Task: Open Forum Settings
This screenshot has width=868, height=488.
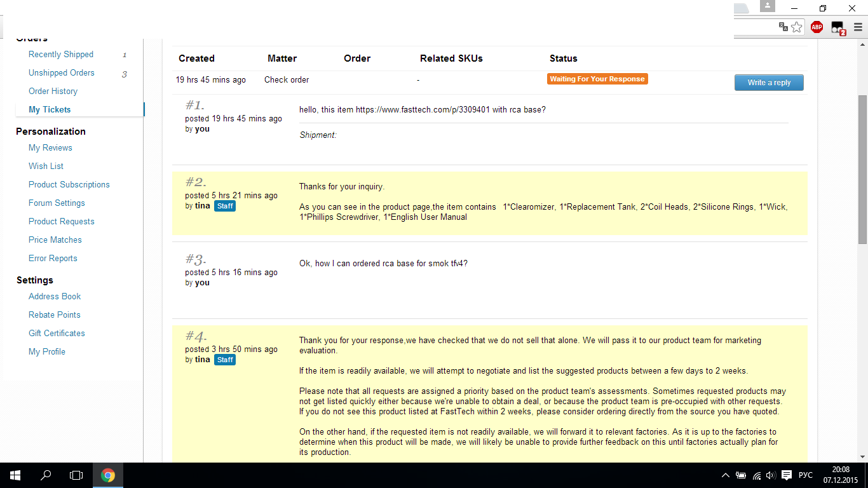Action: click(57, 203)
